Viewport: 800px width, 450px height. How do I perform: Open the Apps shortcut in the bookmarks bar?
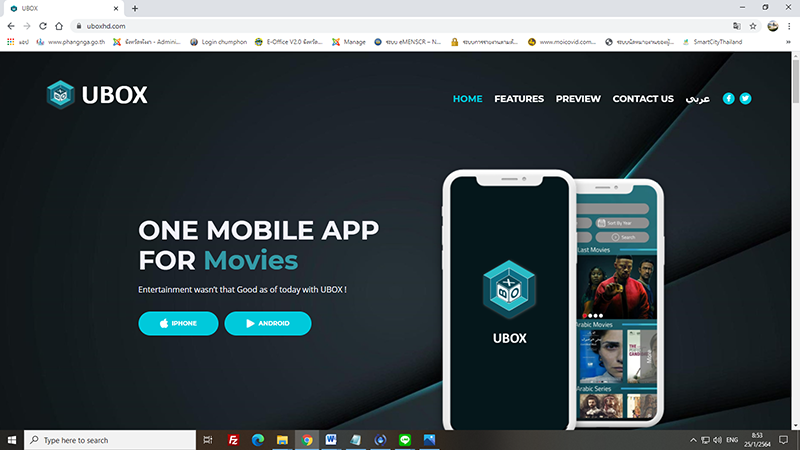(17, 42)
